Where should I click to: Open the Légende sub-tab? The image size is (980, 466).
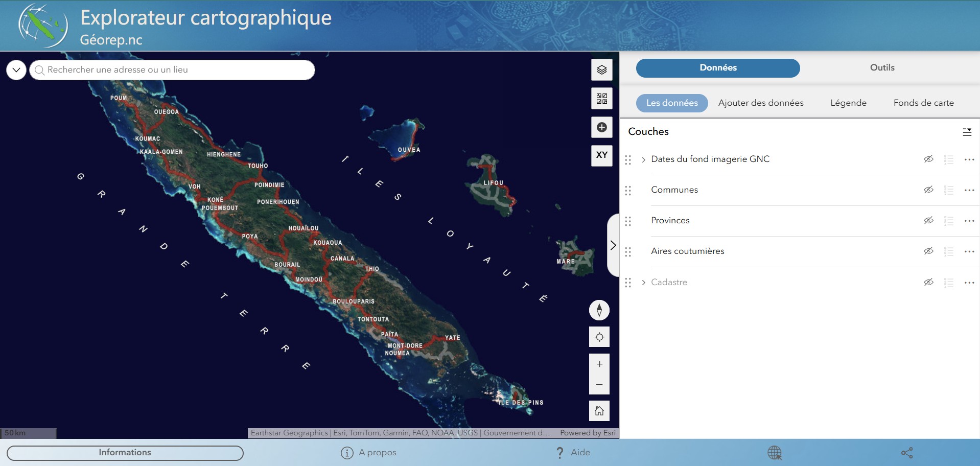coord(848,103)
